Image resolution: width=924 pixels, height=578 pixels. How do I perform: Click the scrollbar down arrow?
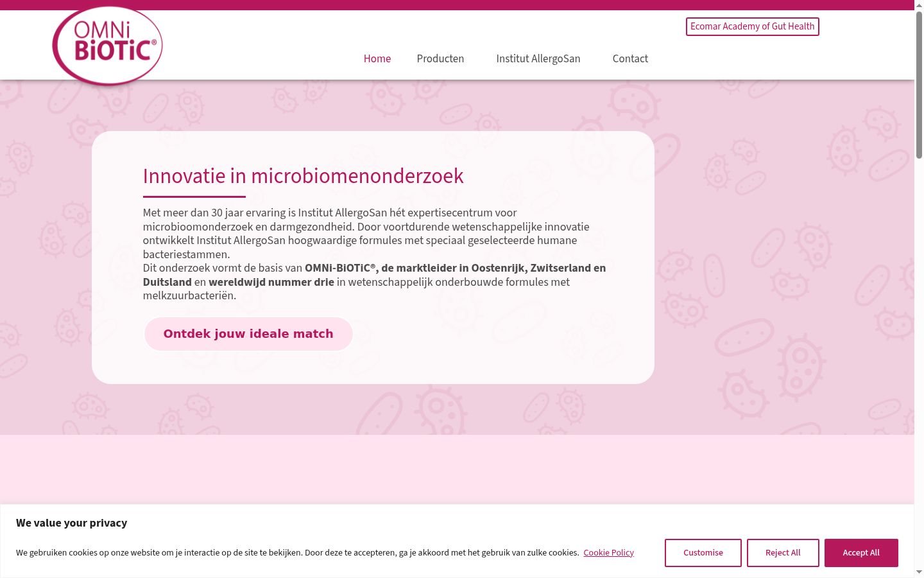[919, 572]
